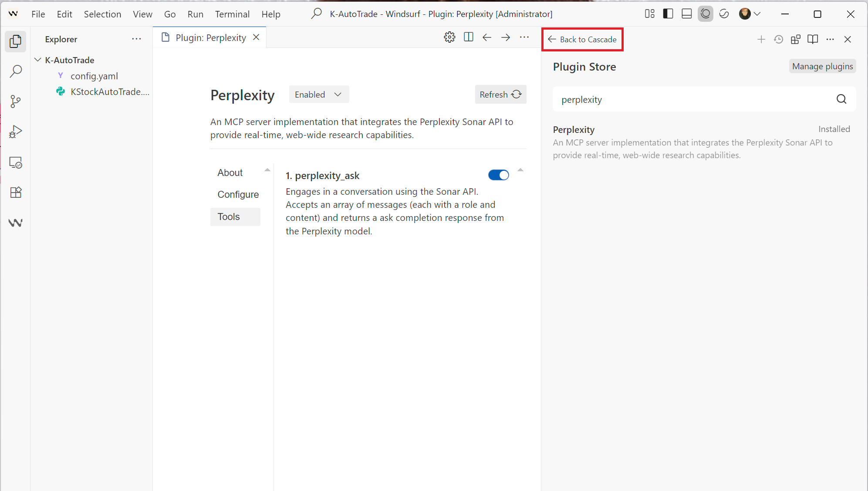Split the editor right

[x=469, y=37]
